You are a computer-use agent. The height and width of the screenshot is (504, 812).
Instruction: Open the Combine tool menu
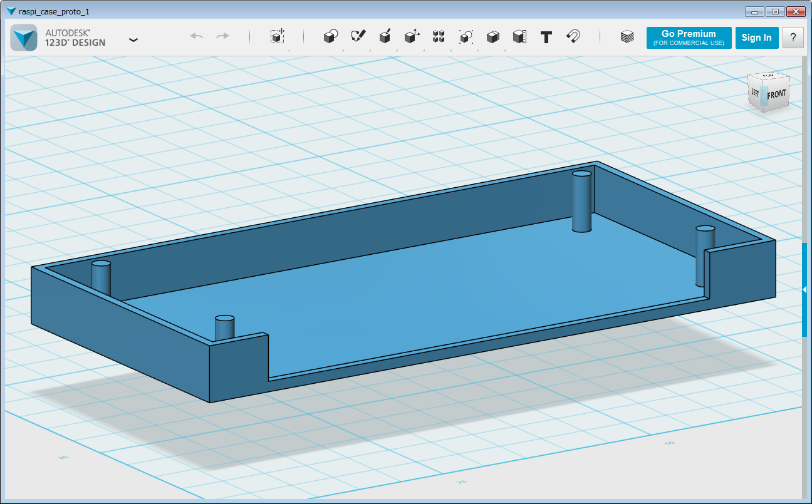[493, 37]
